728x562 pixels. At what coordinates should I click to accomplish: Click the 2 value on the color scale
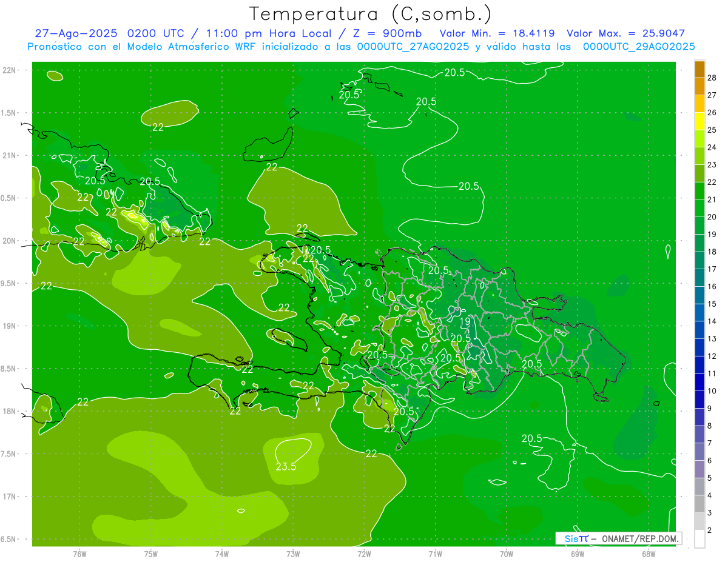pyautogui.click(x=710, y=530)
